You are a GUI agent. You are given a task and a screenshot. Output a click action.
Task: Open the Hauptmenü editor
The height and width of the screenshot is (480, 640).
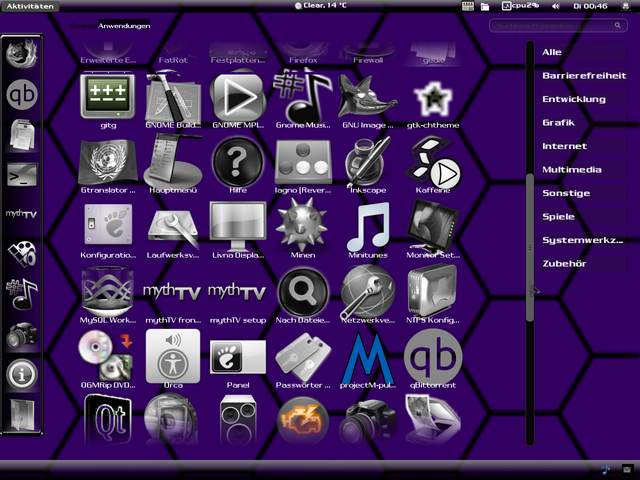173,162
